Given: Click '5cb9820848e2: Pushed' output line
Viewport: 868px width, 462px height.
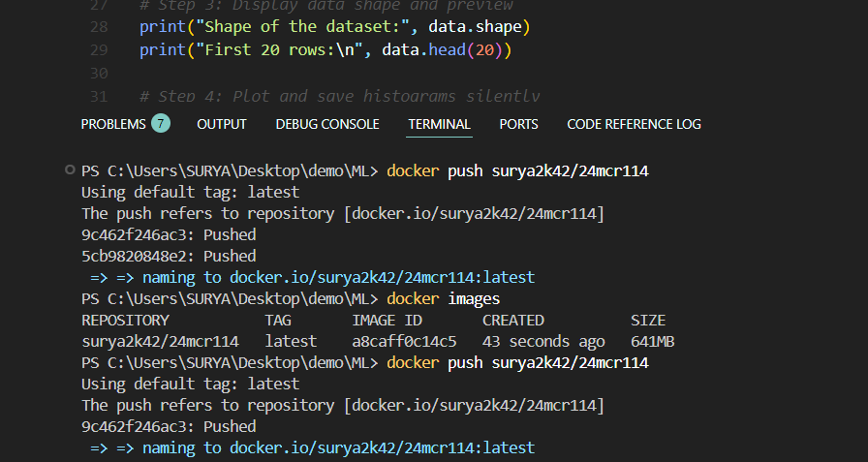Looking at the screenshot, I should [169, 256].
